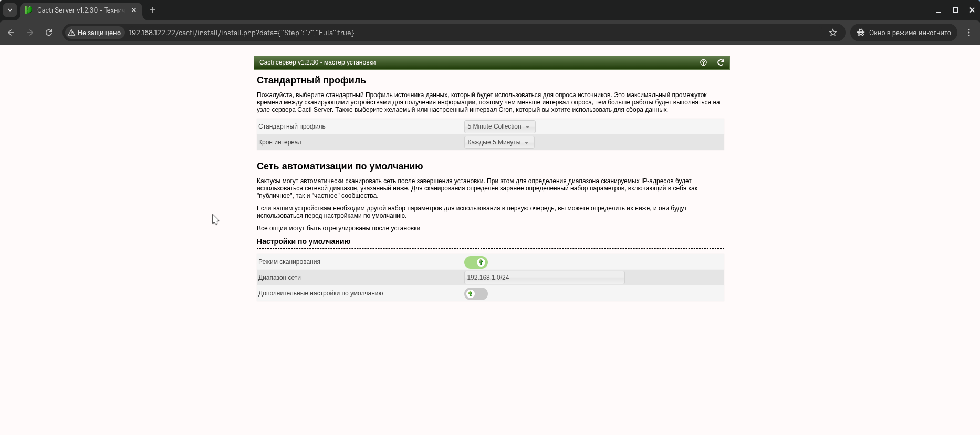Click the incognito window indicator
The image size is (980, 435).
(x=903, y=33)
